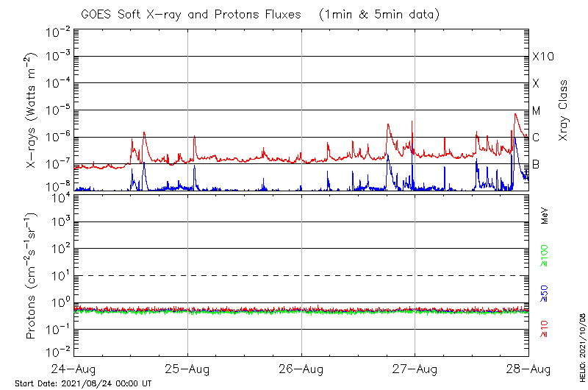Click the MeV unit label
Image resolution: width=588 pixels, height=390 pixels.
(545, 215)
